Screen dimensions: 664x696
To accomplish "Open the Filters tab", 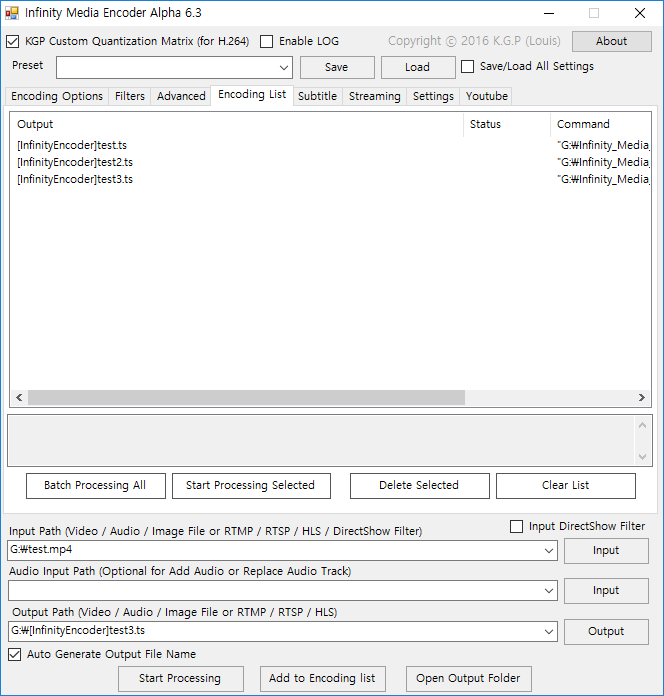I will click(130, 96).
